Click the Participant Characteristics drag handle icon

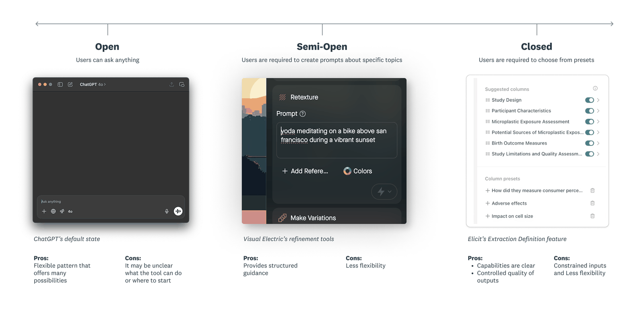pyautogui.click(x=487, y=111)
